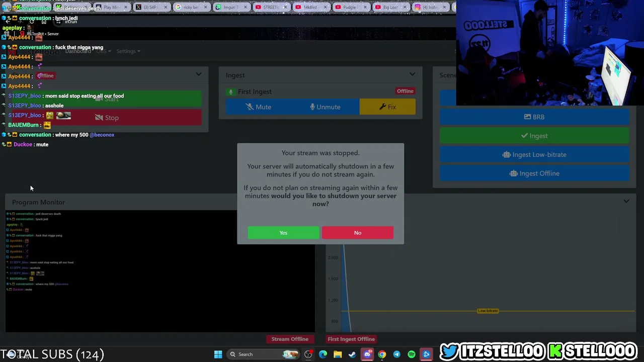644x362 pixels.
Task: Click the webcam overlay feed
Action: tap(550, 53)
